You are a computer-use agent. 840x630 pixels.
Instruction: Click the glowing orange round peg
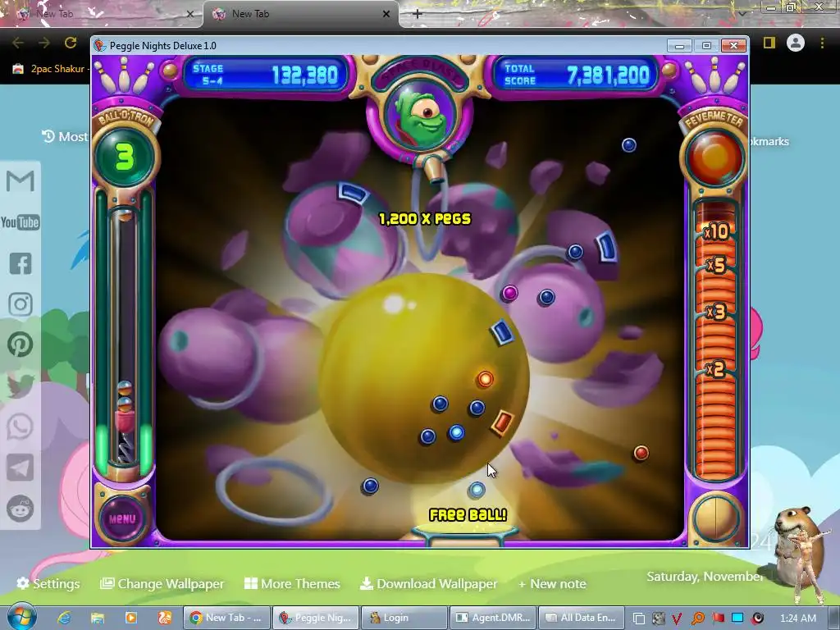(486, 379)
